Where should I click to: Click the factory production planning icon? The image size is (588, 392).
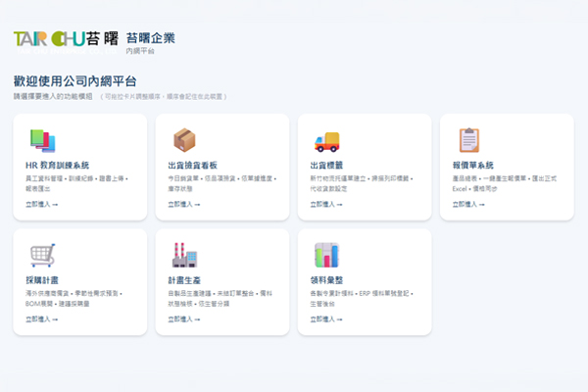click(x=184, y=255)
